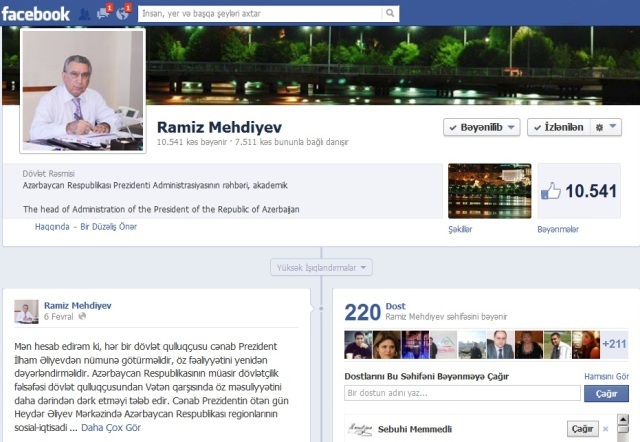This screenshot has width=640, height=442.
Task: Click the search magnifier icon
Action: point(390,13)
